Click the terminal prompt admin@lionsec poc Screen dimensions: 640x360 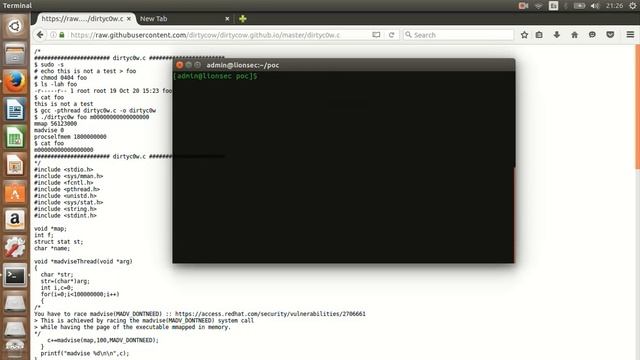(x=215, y=76)
